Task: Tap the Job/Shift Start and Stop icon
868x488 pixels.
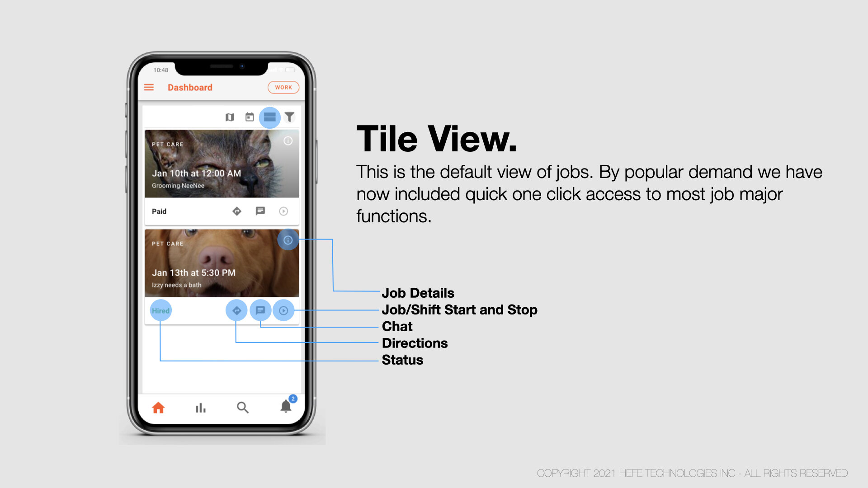Action: pos(284,309)
